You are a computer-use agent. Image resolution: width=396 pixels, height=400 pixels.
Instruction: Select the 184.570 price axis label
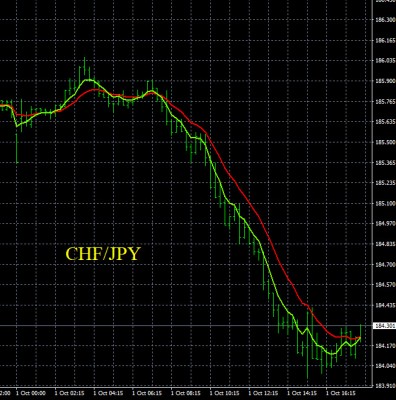[385, 285]
